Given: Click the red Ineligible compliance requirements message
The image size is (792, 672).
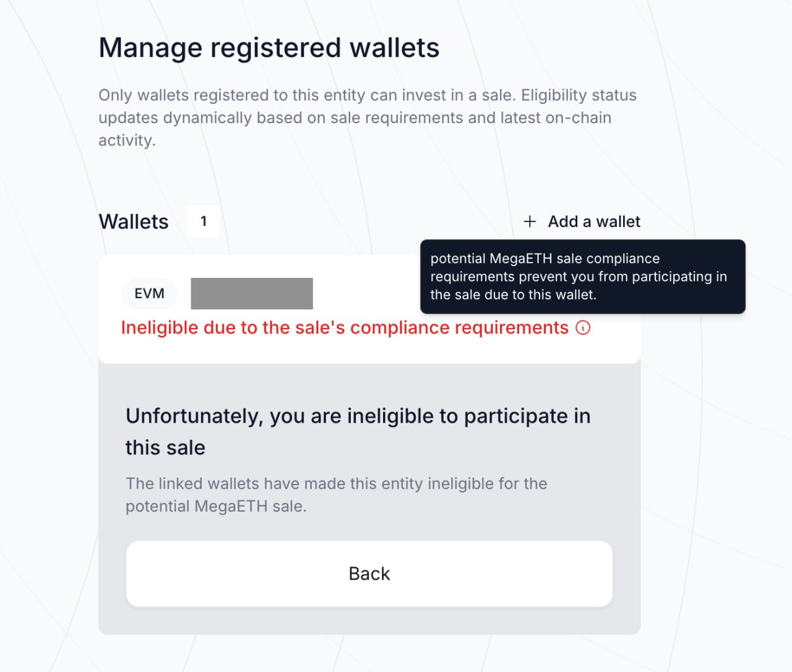Looking at the screenshot, I should point(344,327).
